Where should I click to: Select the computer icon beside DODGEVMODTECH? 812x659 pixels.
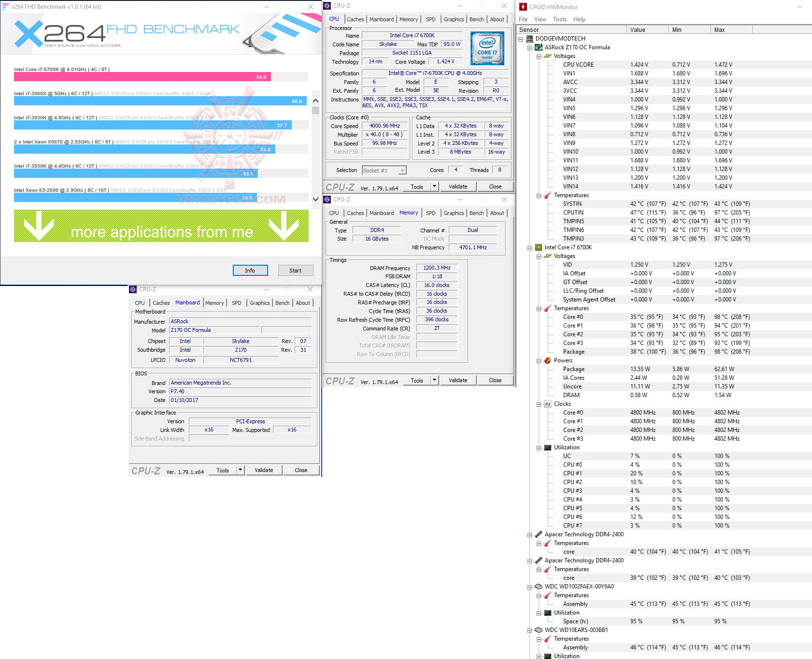[529, 39]
